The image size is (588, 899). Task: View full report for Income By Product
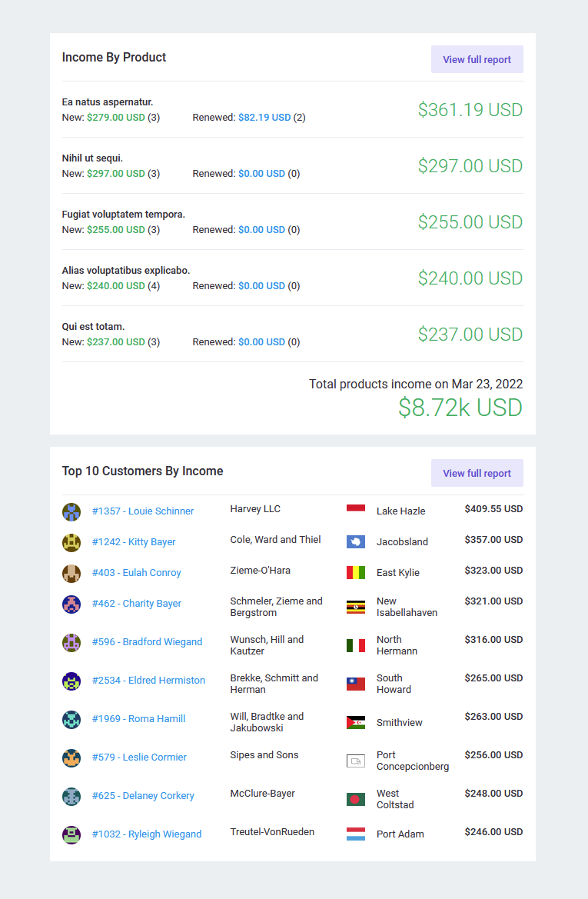[477, 60]
